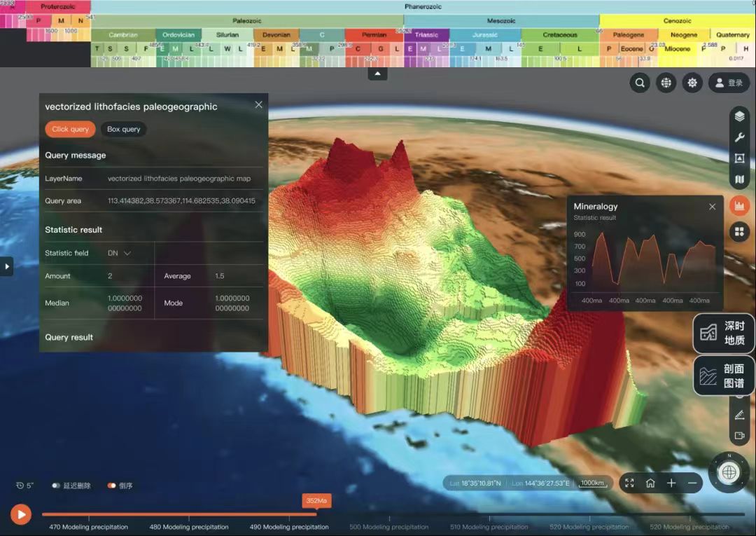Select the Click query mode
The image size is (756, 536).
pyautogui.click(x=71, y=130)
